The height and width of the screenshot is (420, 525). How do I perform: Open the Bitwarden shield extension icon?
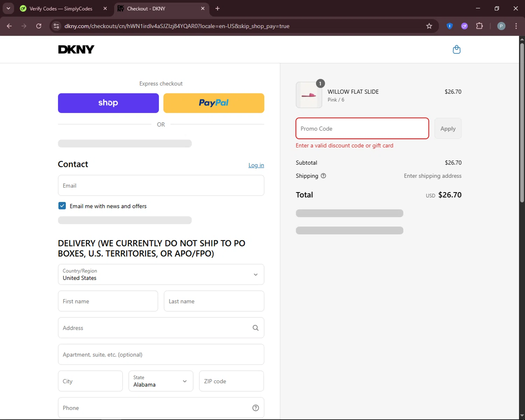pyautogui.click(x=450, y=26)
